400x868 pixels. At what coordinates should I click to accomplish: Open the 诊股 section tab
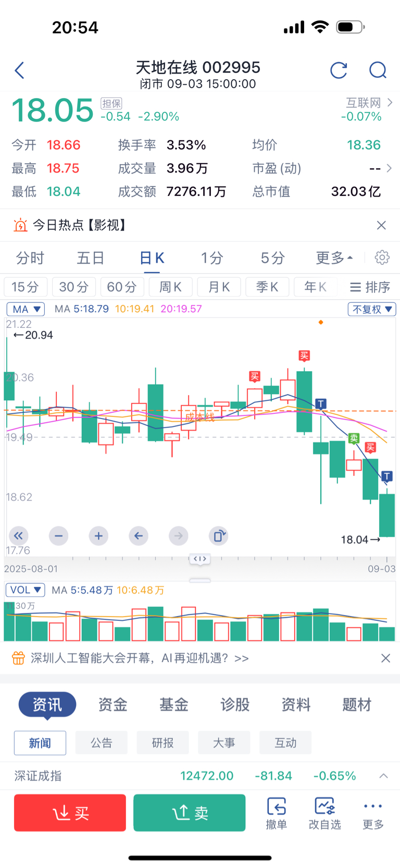click(235, 705)
